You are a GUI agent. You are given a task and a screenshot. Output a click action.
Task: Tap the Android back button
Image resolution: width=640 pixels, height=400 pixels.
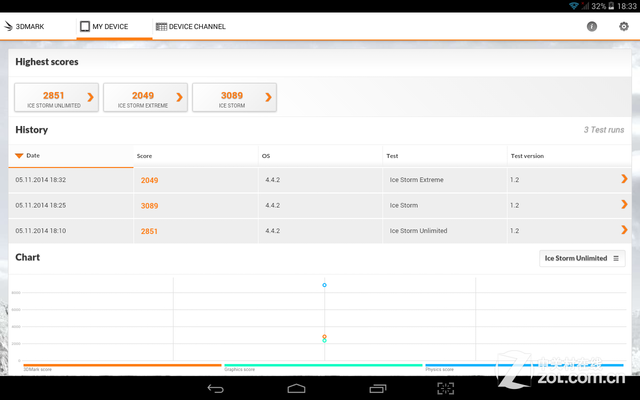click(216, 388)
